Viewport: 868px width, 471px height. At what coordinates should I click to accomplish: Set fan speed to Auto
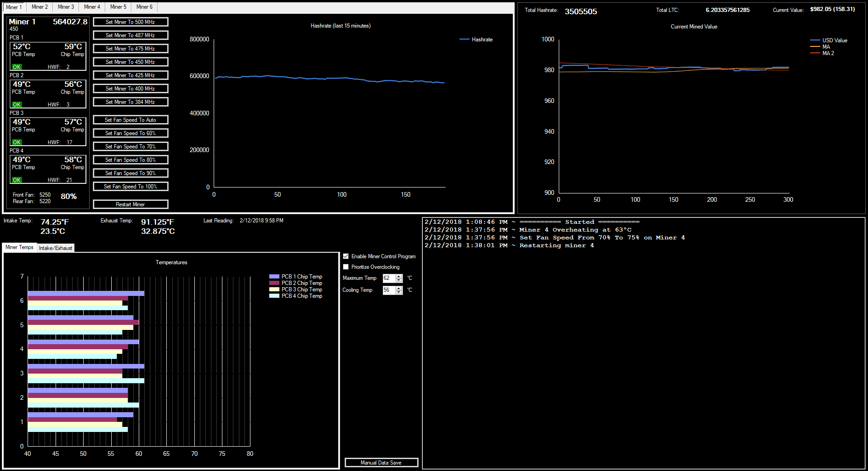(130, 120)
